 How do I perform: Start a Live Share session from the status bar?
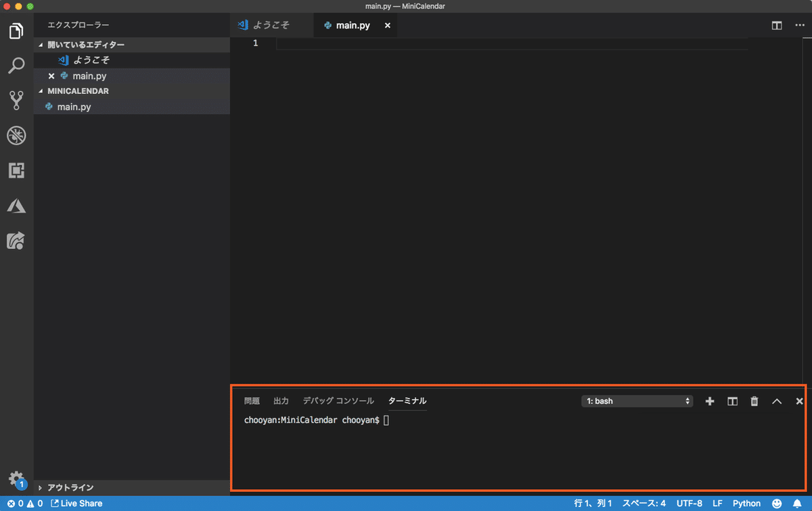coord(76,503)
